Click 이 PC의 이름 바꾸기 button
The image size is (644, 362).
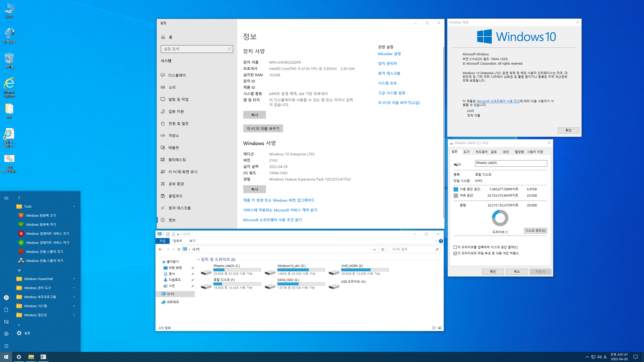263,129
